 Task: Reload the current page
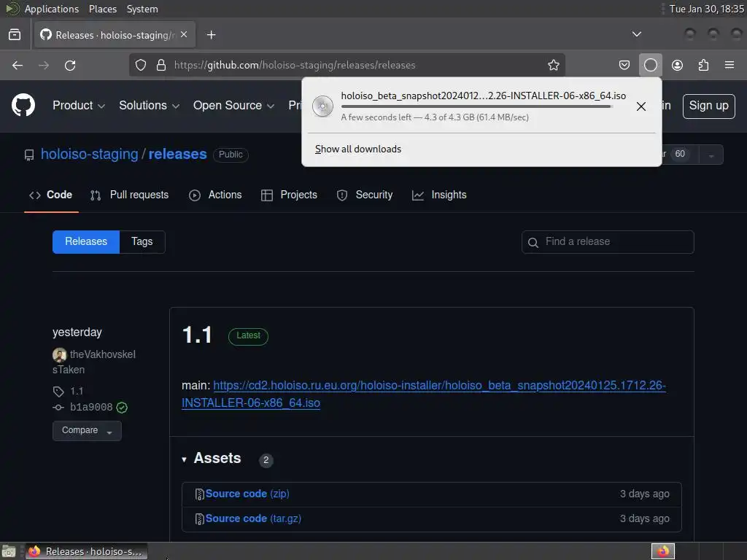(x=70, y=65)
